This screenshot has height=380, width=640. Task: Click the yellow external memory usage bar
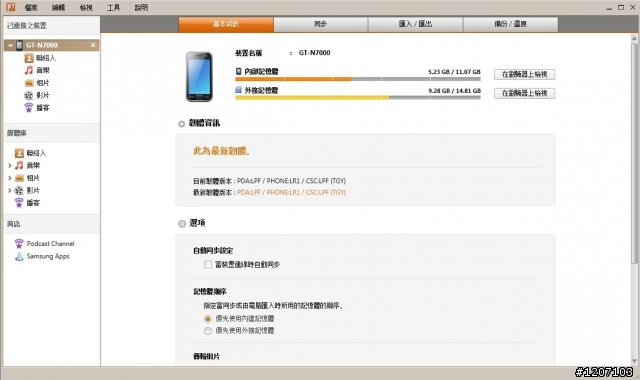tap(312, 98)
